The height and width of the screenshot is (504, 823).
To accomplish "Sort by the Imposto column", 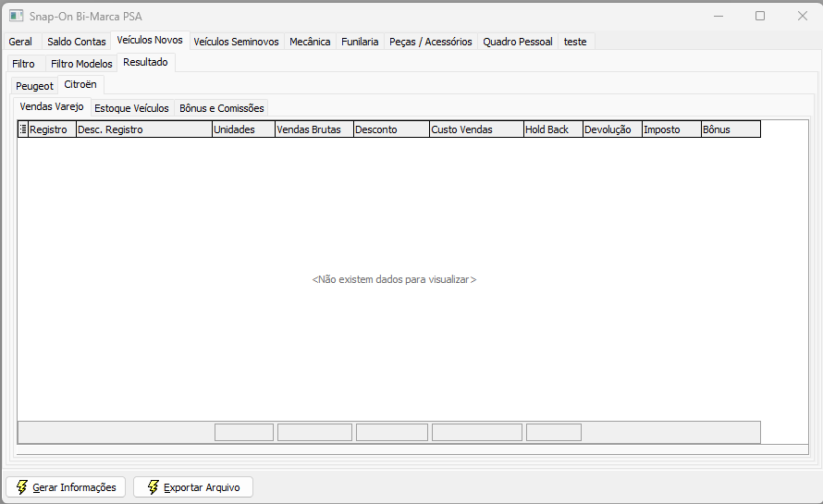I will (x=672, y=129).
